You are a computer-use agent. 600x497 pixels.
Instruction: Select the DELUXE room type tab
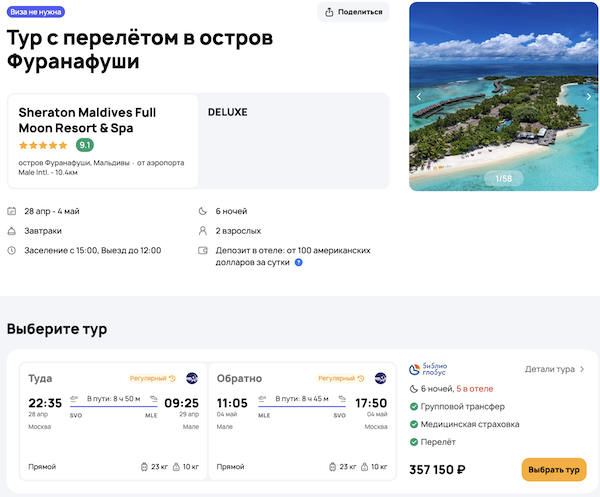tap(228, 112)
